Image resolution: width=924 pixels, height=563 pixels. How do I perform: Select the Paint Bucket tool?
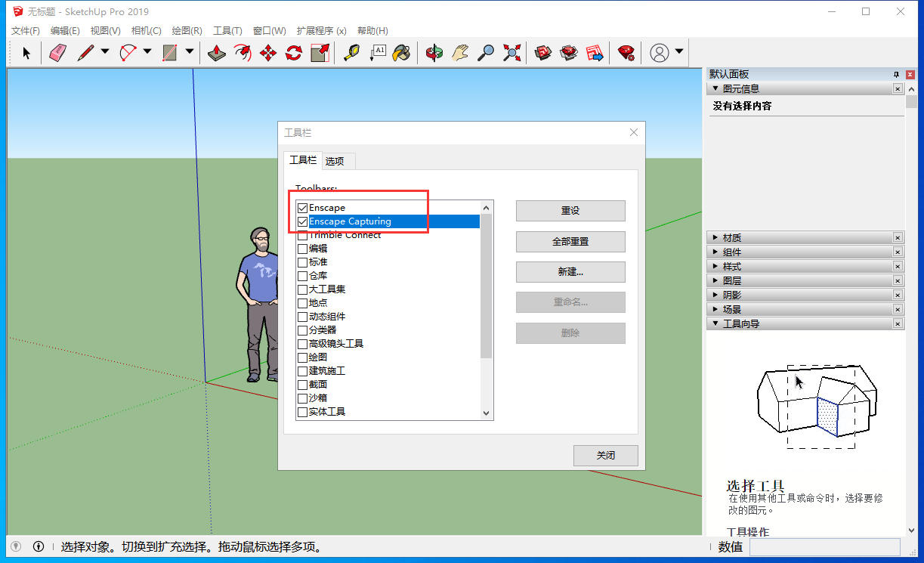click(x=402, y=52)
